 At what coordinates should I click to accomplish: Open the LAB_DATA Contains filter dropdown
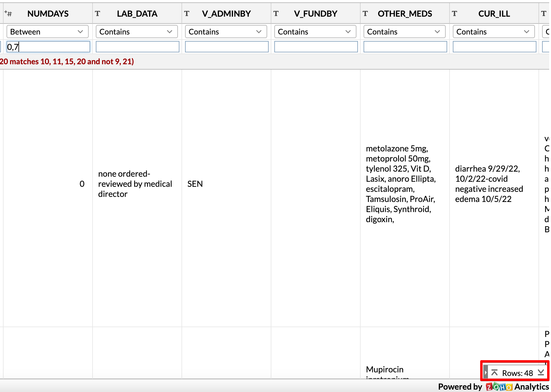(x=137, y=32)
